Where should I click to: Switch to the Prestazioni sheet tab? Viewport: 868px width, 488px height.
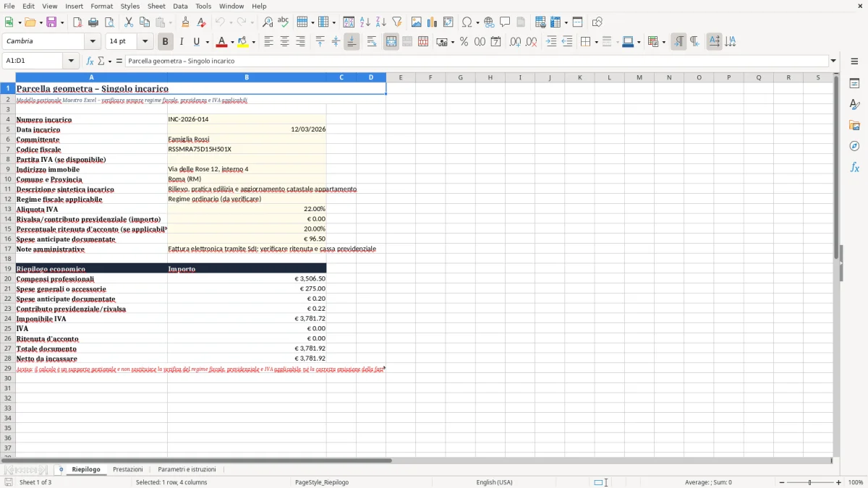coord(128,469)
